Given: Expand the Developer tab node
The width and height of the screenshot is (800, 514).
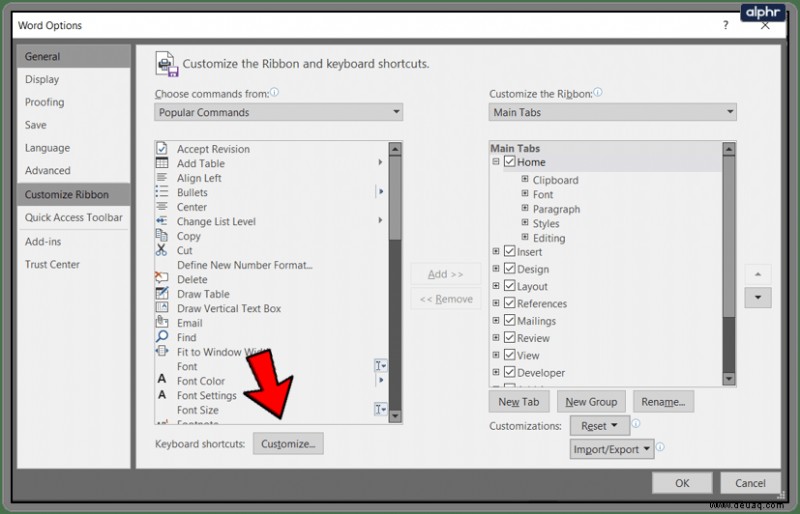Looking at the screenshot, I should (x=495, y=372).
